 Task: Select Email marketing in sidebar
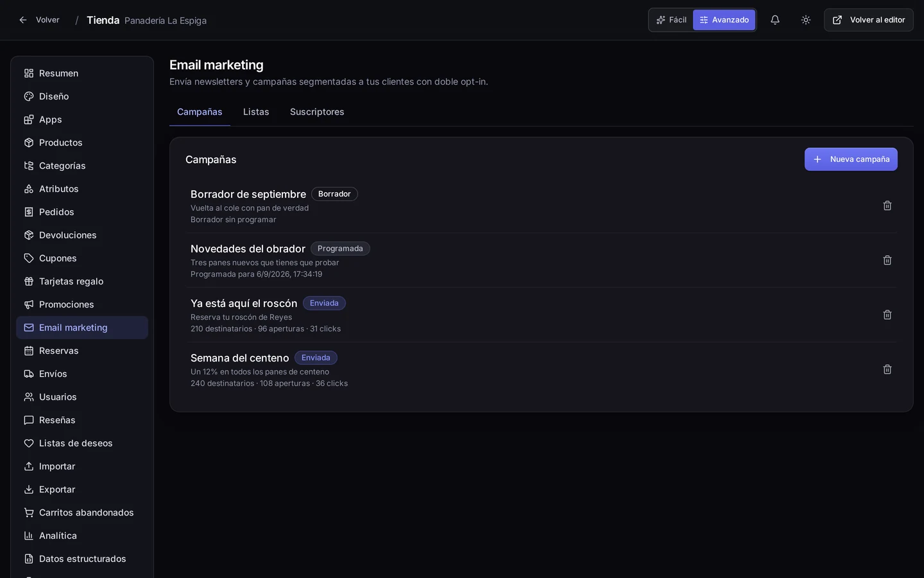(x=82, y=328)
